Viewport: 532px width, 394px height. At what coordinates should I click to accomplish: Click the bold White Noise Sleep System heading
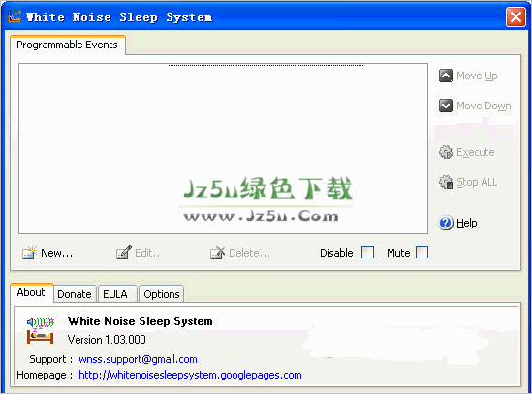(141, 321)
